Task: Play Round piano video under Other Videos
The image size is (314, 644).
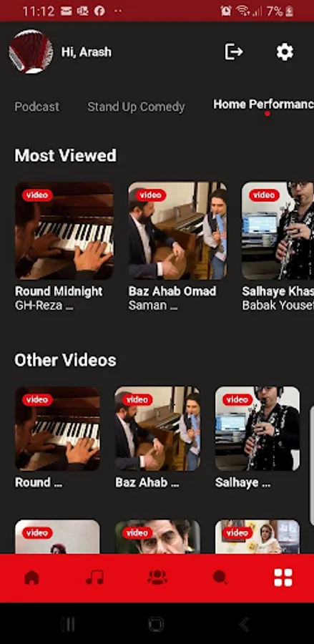Action: [57, 429]
